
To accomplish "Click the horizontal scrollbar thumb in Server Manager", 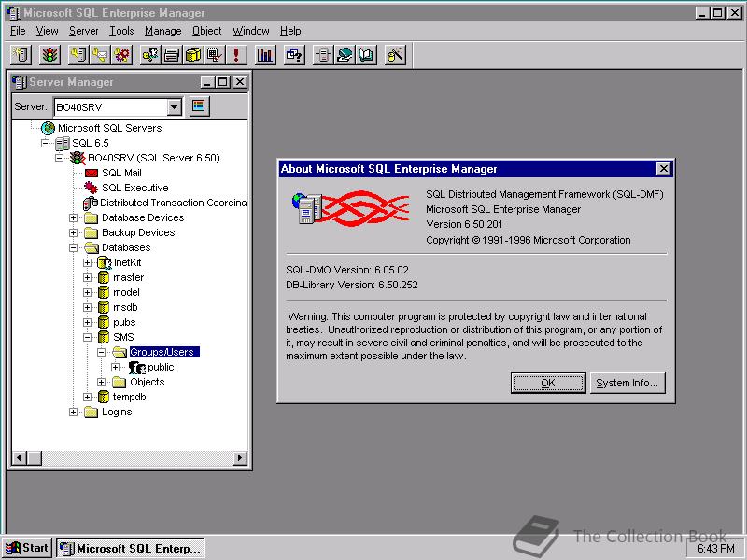I will tap(35, 458).
